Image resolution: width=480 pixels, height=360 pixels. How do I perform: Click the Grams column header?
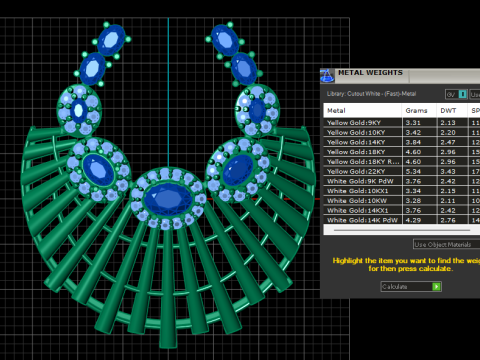coord(419,110)
